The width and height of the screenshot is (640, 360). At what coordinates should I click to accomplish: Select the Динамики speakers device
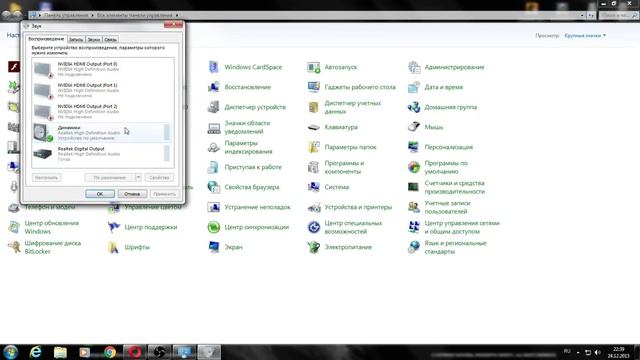pyautogui.click(x=102, y=133)
